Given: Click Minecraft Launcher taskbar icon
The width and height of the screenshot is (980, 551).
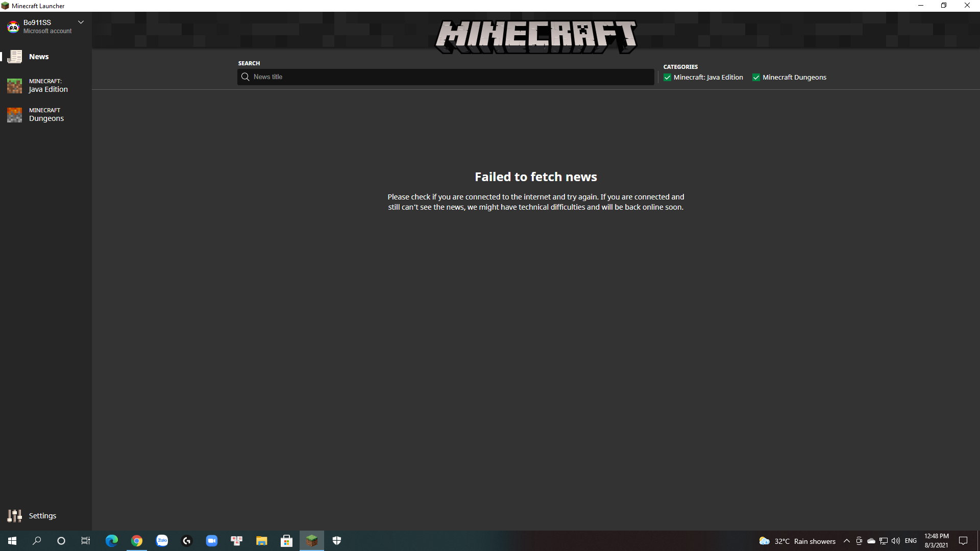Looking at the screenshot, I should click(x=311, y=541).
